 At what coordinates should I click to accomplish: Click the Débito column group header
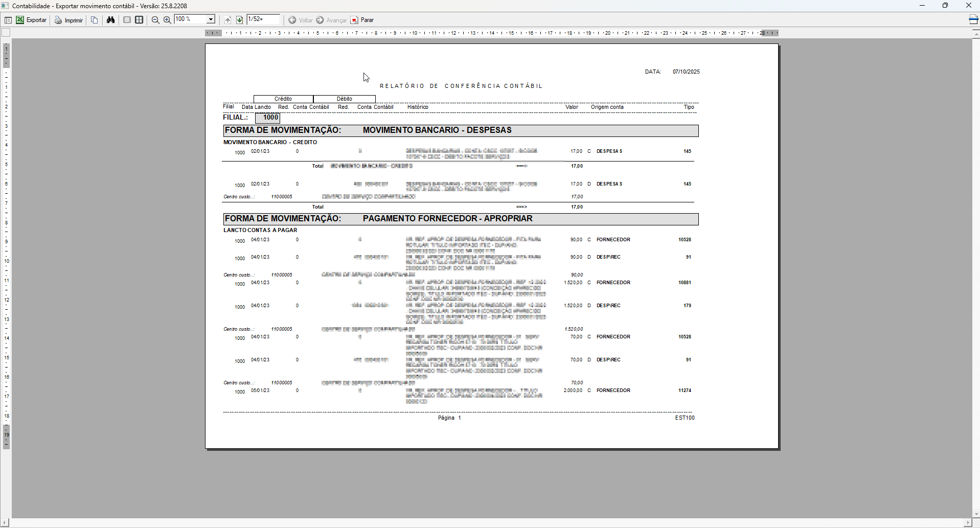[x=345, y=99]
